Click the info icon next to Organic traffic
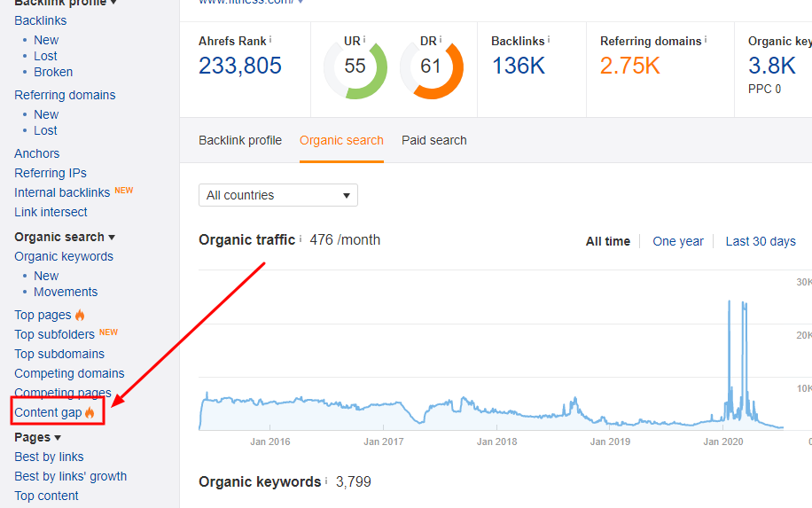The width and height of the screenshot is (812, 508). coord(301,238)
